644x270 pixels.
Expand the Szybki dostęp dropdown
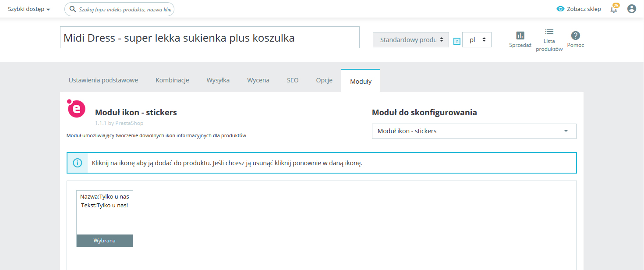click(29, 9)
